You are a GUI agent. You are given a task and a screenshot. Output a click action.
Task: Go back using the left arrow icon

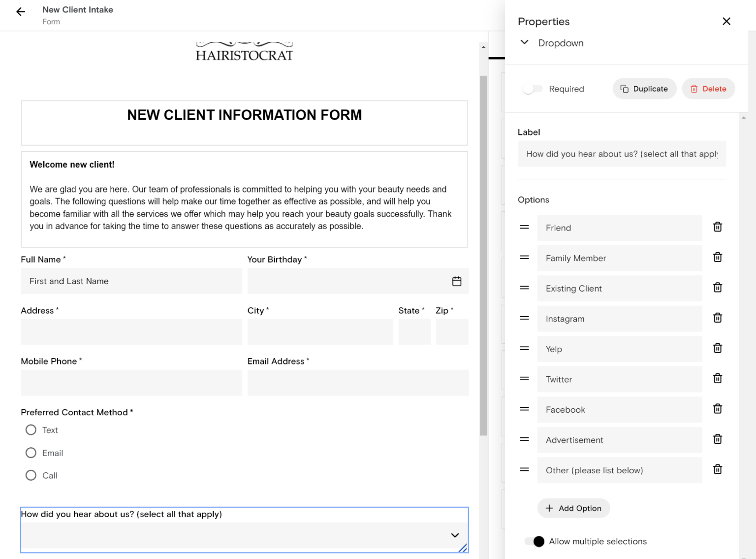[x=21, y=12]
